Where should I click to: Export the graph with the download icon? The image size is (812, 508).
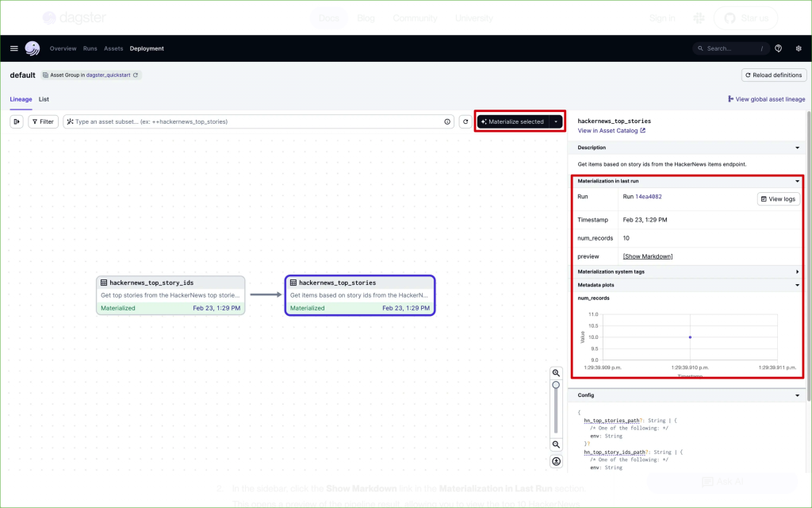tap(556, 461)
